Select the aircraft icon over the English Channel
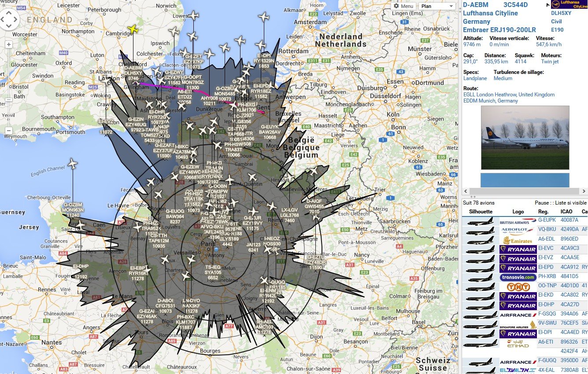Viewport: 588px width, 374px height. coord(72,165)
